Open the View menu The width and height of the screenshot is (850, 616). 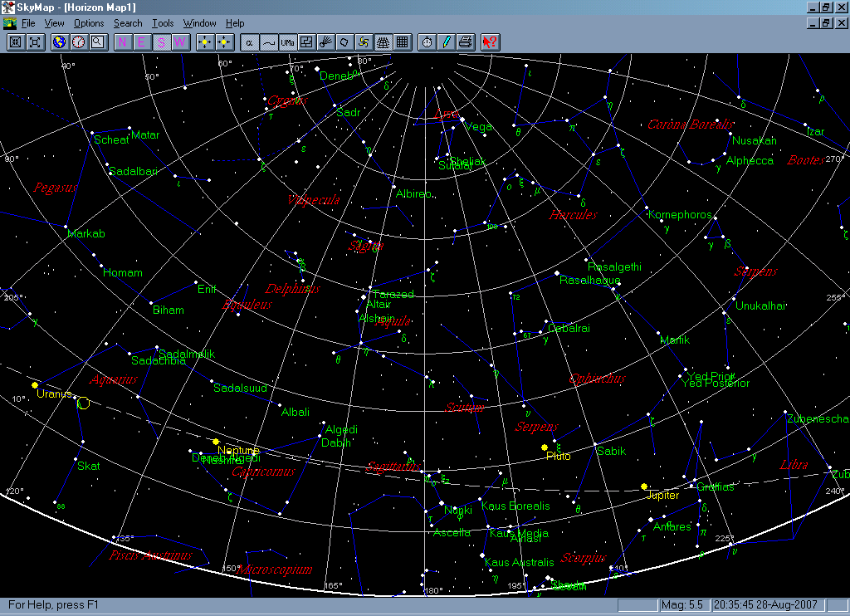(x=54, y=23)
